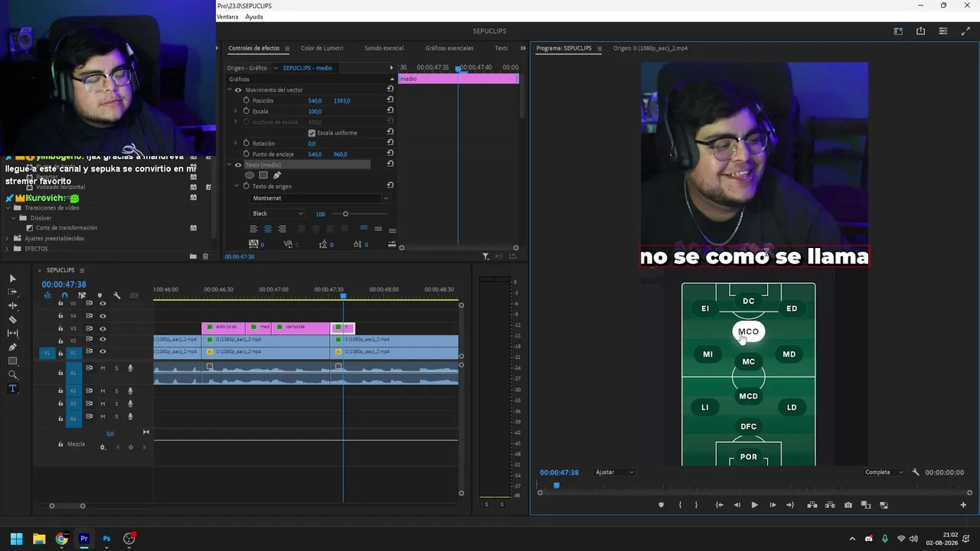The image size is (980, 551).
Task: Toggle timeline snapping magnet icon
Action: pyautogui.click(x=64, y=295)
